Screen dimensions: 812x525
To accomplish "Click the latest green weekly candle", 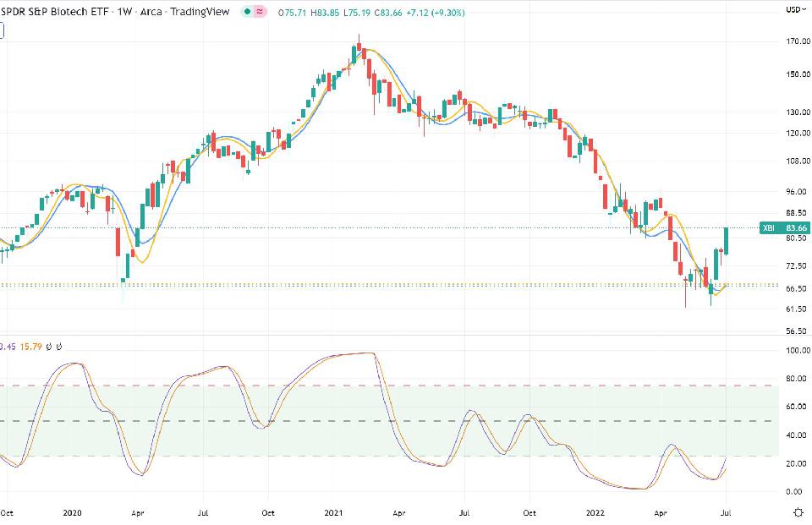I will coord(727,241).
